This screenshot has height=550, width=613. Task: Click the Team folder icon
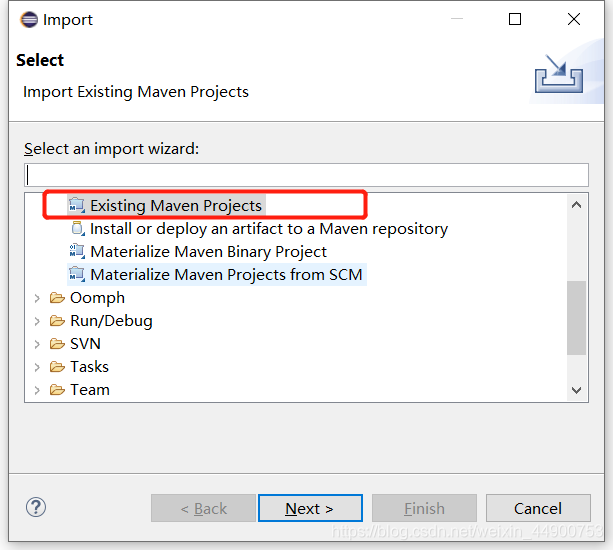(x=57, y=390)
